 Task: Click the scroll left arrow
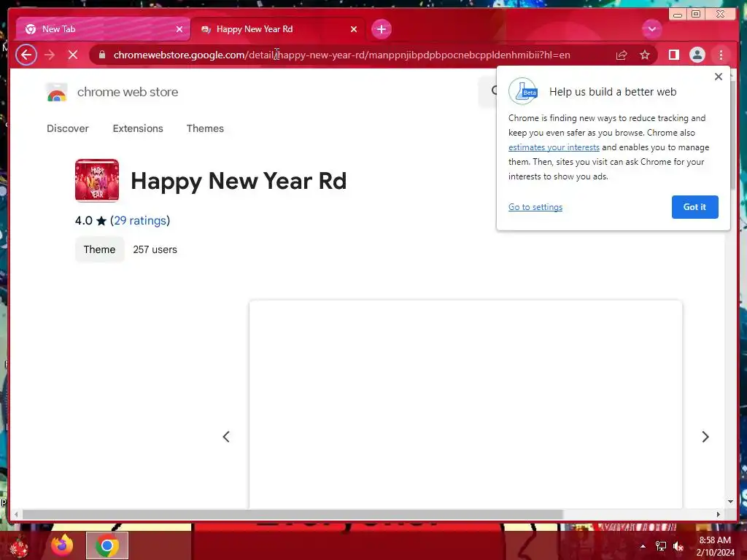pyautogui.click(x=16, y=514)
